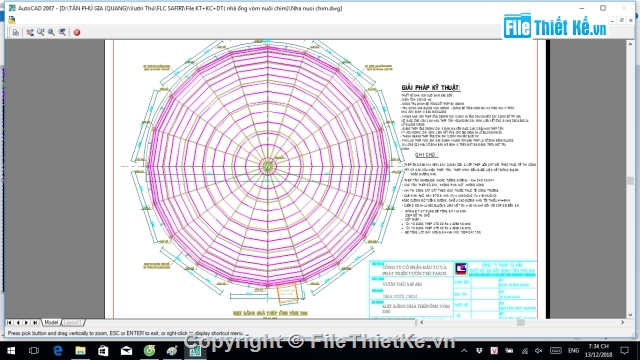Click the Zoom Original tool icon
Screen dimensions: 640x360
62,32
